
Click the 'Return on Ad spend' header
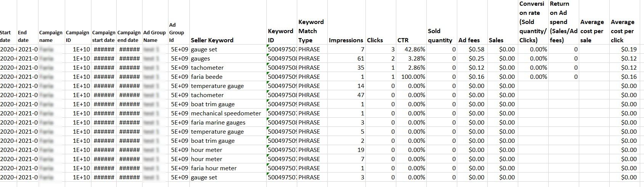pyautogui.click(x=564, y=22)
